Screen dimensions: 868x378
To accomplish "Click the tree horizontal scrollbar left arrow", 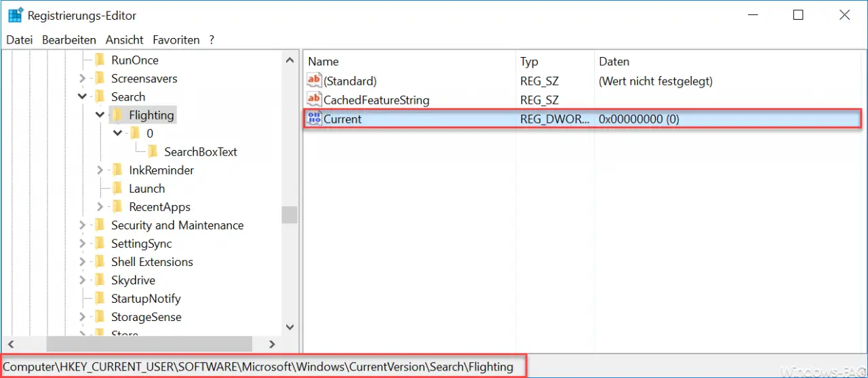I will click(10, 344).
